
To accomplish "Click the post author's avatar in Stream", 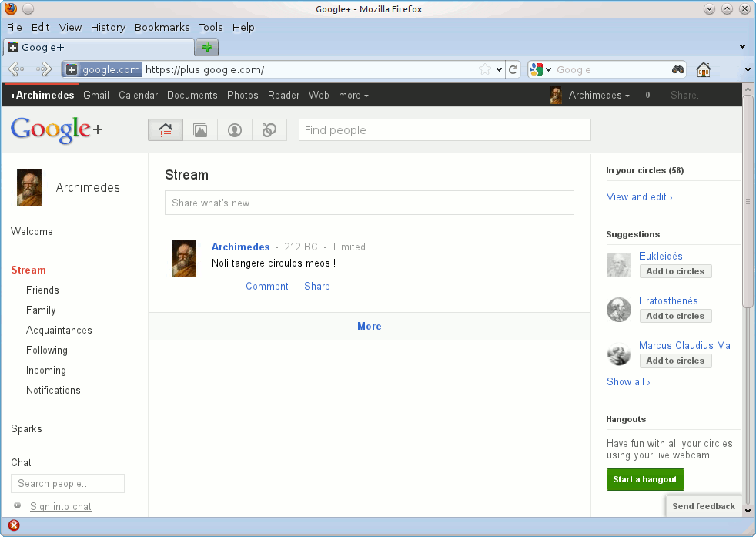I will (x=184, y=258).
